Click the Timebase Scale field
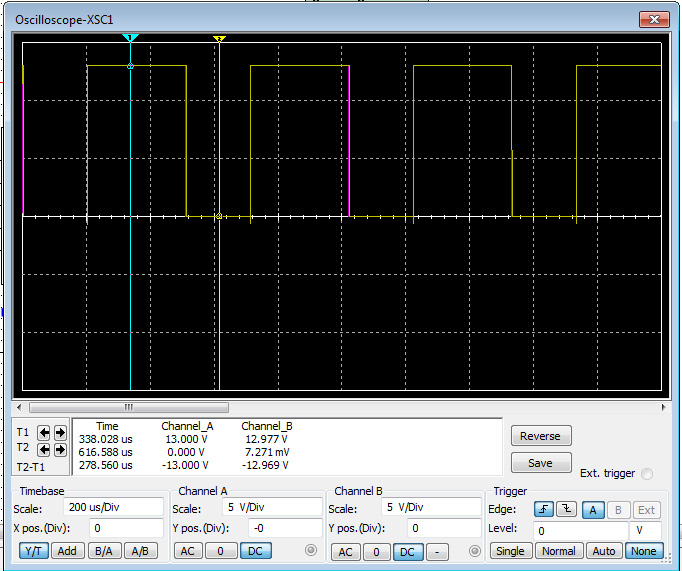The width and height of the screenshot is (682, 571). (112, 507)
